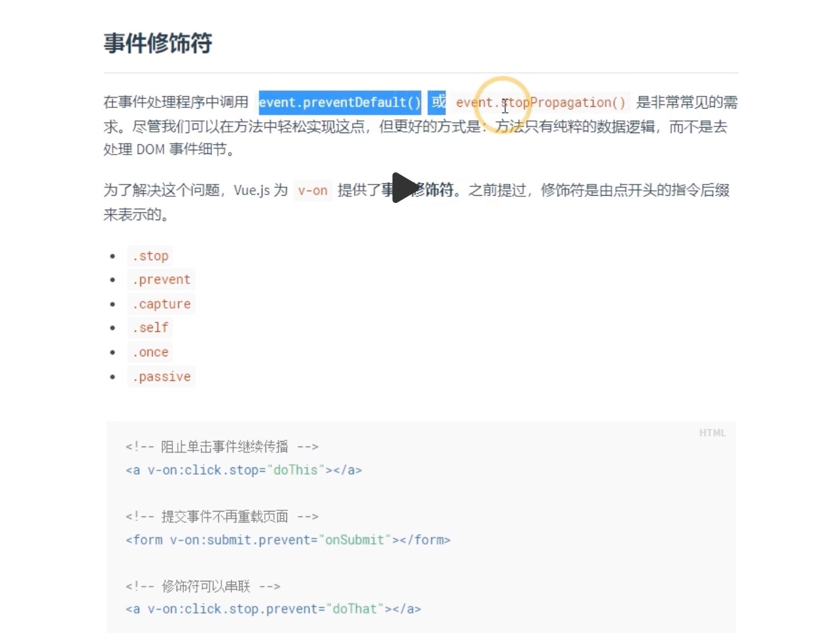Select the .once modifier list item
This screenshot has width=840, height=633.
[150, 352]
